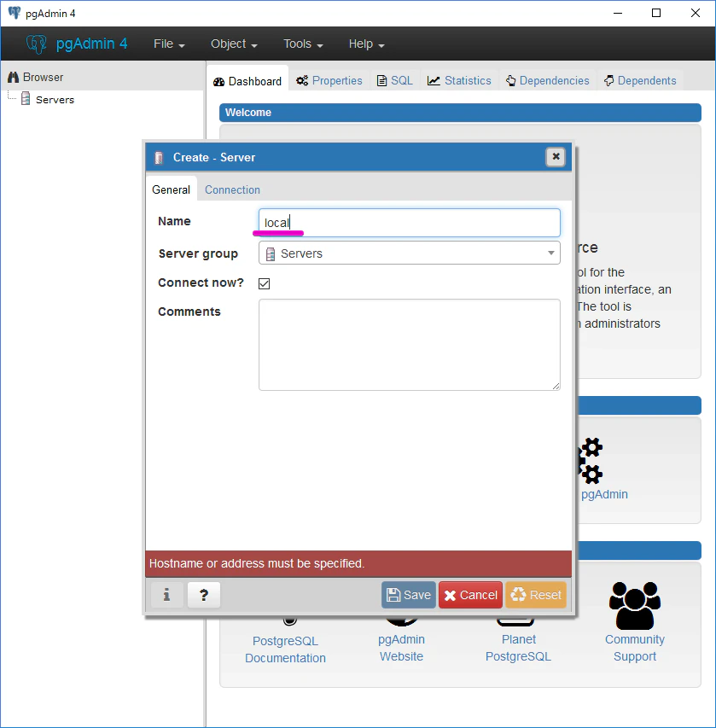Click the Welcome panel header
Screen dimensions: 716x728
pos(460,113)
